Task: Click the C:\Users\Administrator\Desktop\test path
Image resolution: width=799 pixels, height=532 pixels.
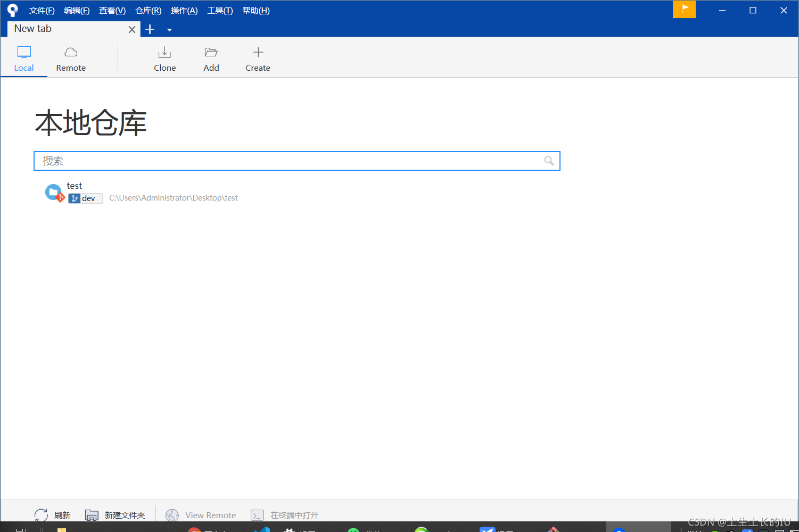Action: (x=174, y=198)
